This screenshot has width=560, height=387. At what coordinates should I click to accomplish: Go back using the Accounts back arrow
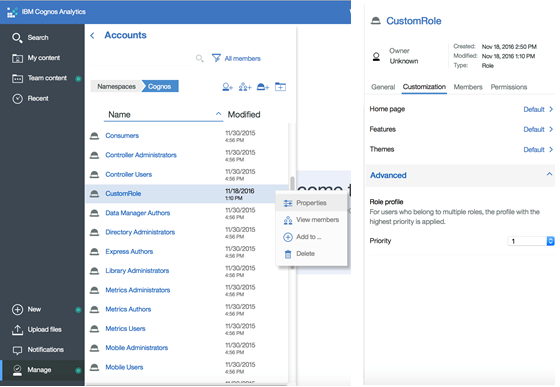coord(92,35)
